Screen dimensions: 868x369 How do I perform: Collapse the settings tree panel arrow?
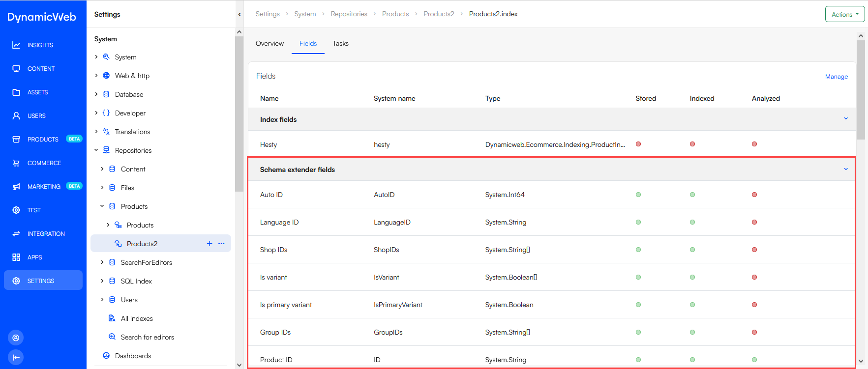(x=239, y=14)
